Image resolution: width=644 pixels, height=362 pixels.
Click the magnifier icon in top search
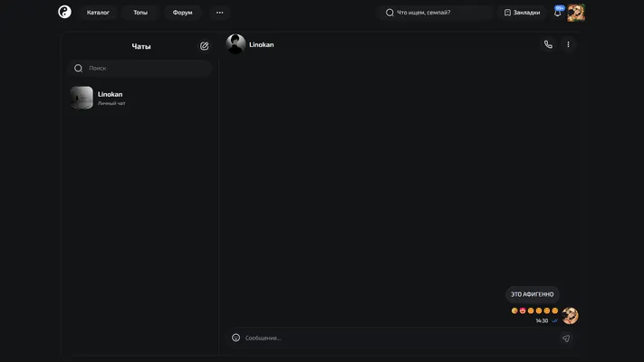click(x=389, y=13)
